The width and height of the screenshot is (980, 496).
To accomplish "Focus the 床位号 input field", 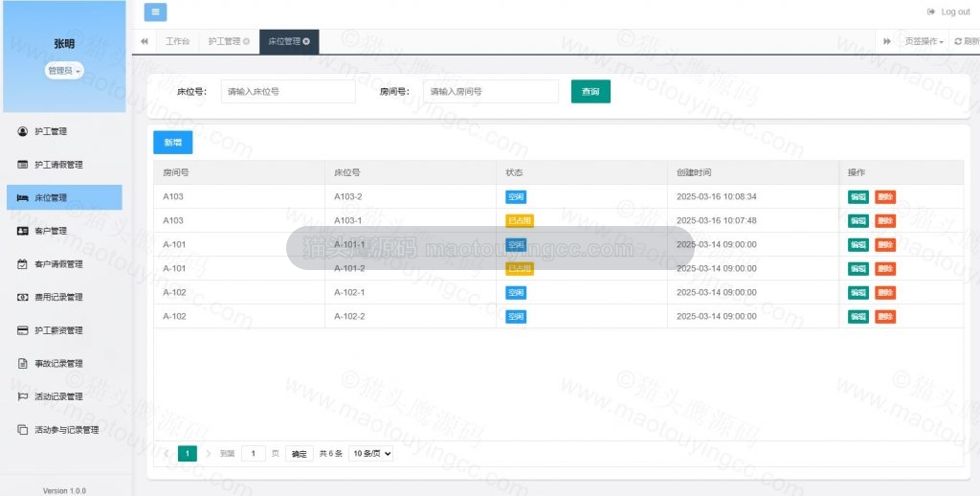I will tap(288, 91).
